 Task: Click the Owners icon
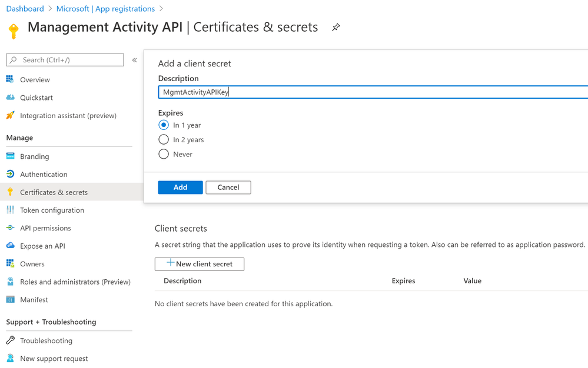[10, 263]
